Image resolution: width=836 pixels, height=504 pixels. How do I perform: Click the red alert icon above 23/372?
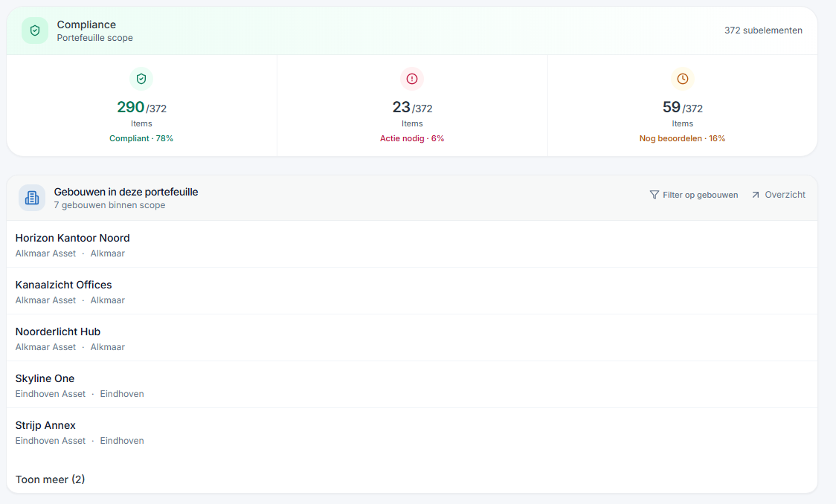click(412, 79)
